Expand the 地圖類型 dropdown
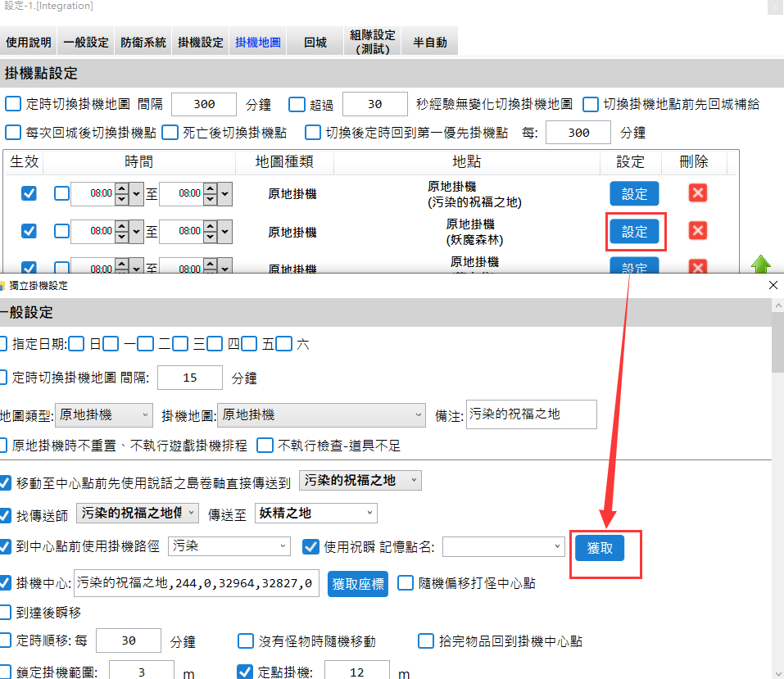 pyautogui.click(x=104, y=415)
